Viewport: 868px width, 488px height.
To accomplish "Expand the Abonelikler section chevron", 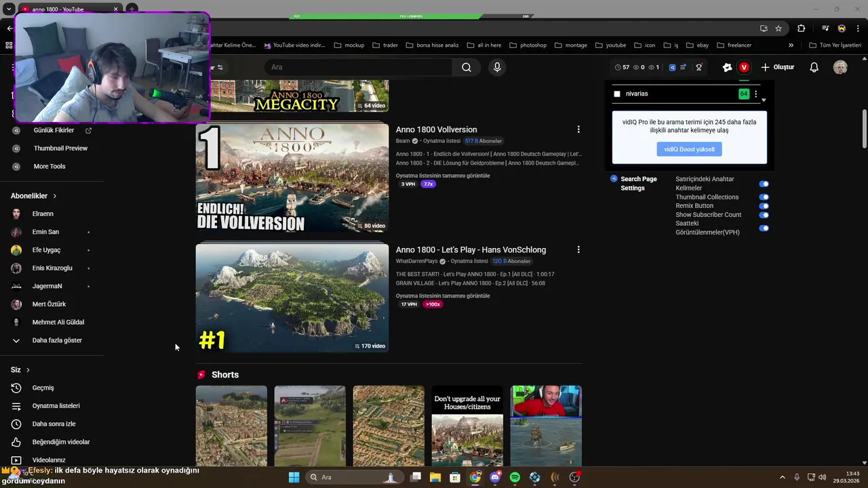I will coord(55,196).
